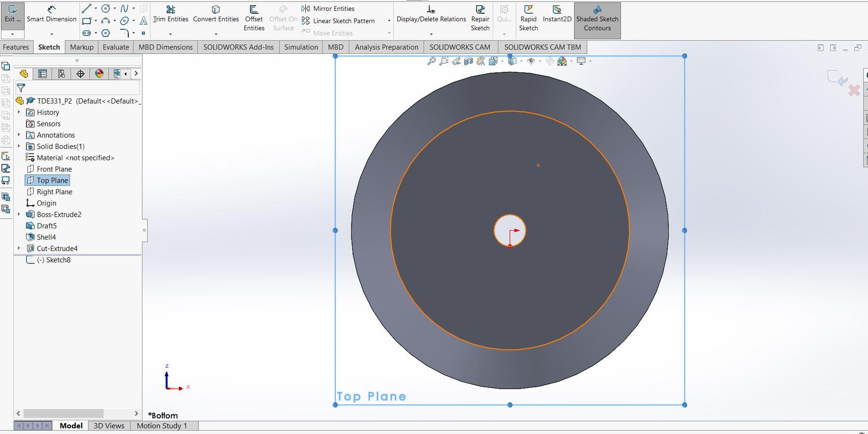
Task: Toggle the Hide/Show Items eye icon
Action: click(531, 61)
